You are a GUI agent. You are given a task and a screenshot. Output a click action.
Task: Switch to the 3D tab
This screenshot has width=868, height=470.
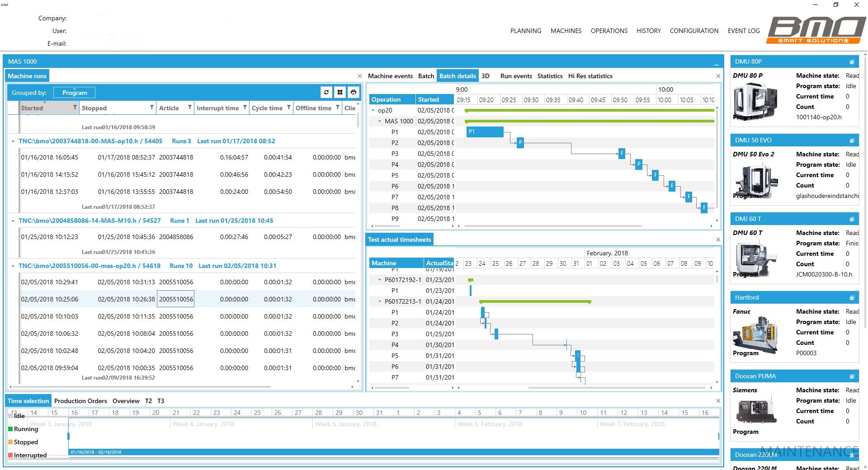click(486, 76)
